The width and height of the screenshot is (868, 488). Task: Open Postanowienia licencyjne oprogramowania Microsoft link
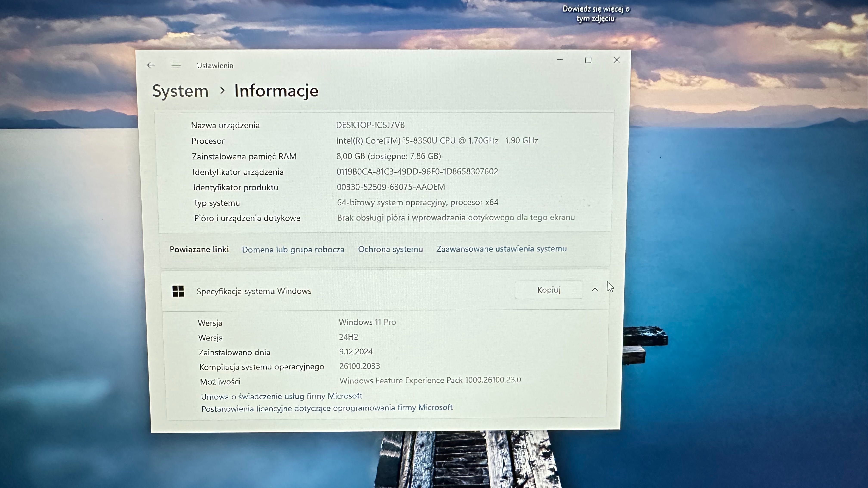click(327, 408)
